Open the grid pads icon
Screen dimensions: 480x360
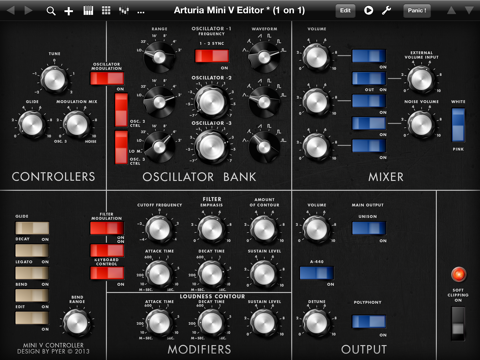pyautogui.click(x=106, y=11)
